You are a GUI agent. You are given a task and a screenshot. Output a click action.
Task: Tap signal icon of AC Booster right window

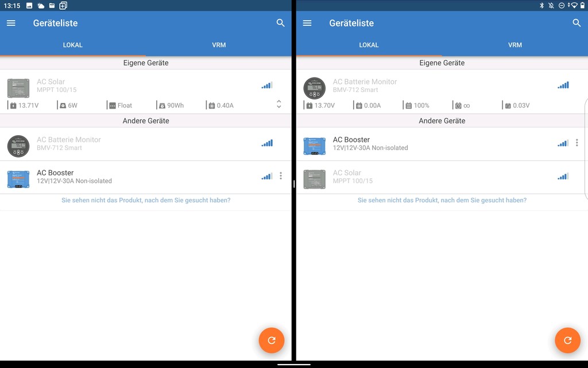[x=563, y=143]
